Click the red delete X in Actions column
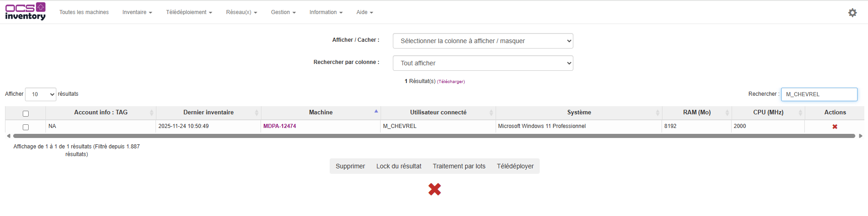Screen dimensions: 868x216 pos(835,127)
